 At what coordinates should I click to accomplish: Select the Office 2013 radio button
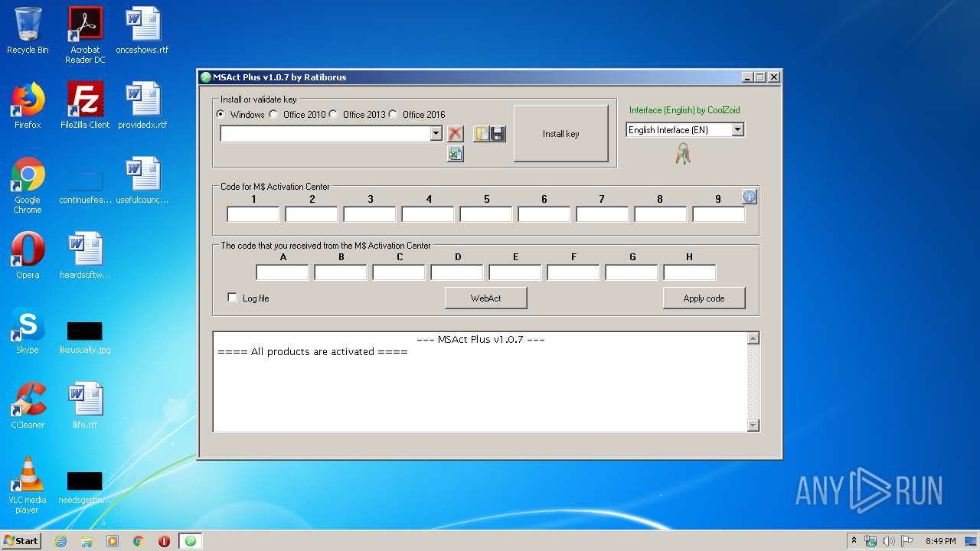(x=333, y=115)
